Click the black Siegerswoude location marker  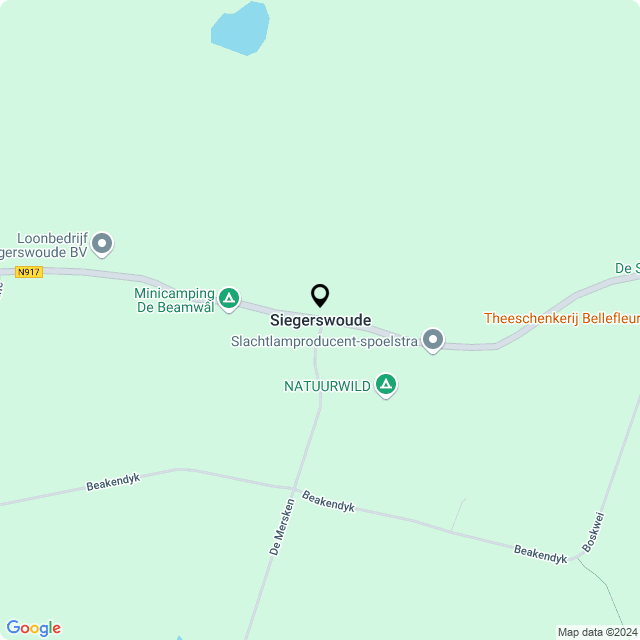click(320, 296)
